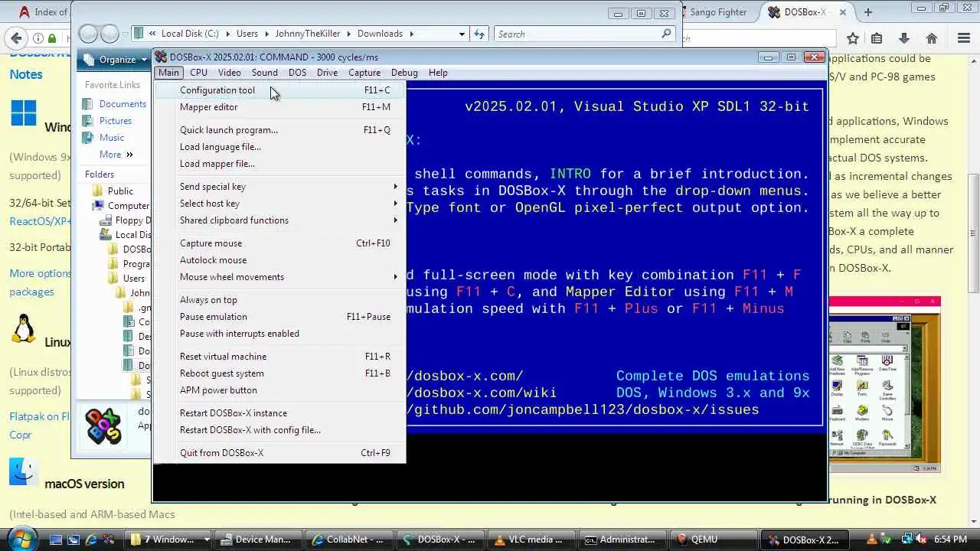Open the Sound menu in DOSBox-X
Screen dimensions: 980x551
tap(264, 73)
